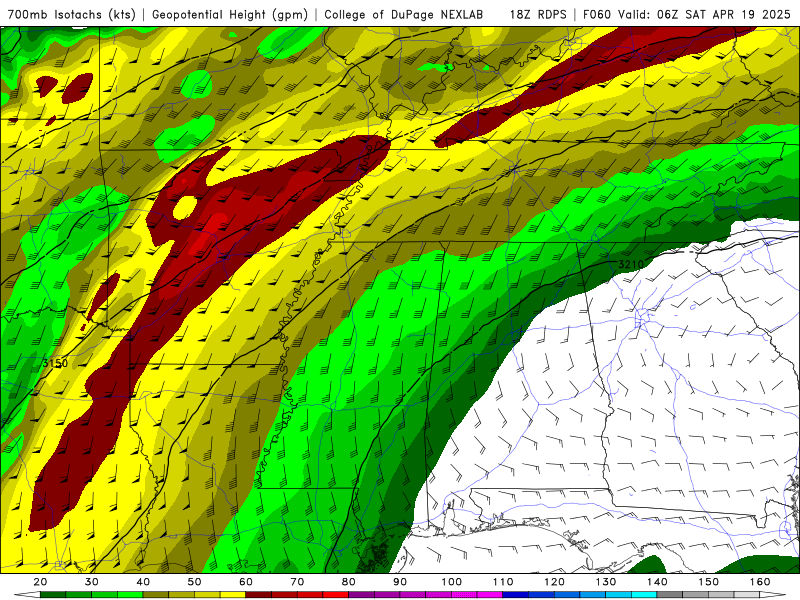Click the '130' value on the color scale

point(606,582)
